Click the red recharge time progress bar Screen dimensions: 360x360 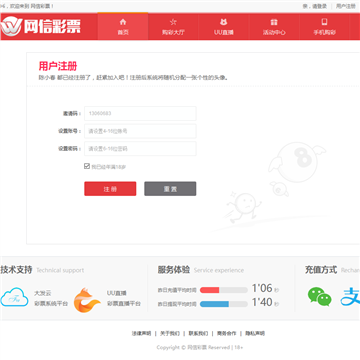point(224,290)
